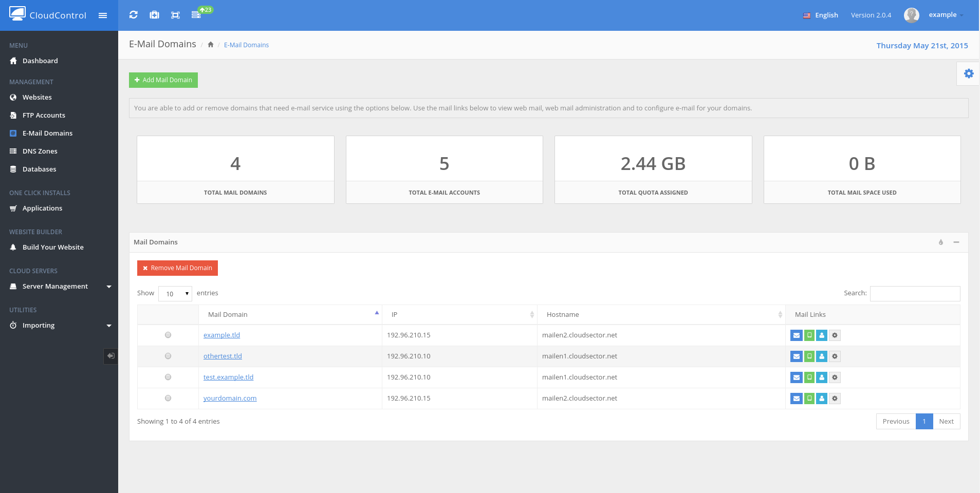Open the English language selector
Screen dimensions: 980x493
(x=821, y=15)
